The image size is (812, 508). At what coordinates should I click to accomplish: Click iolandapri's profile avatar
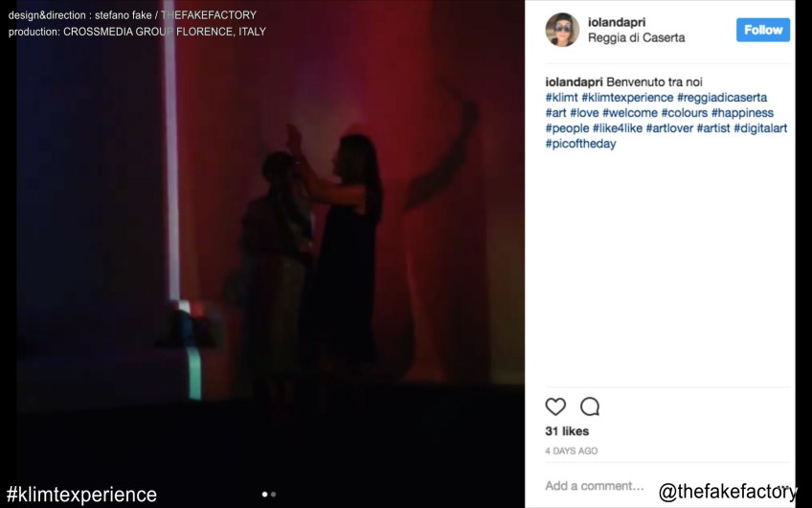[562, 30]
